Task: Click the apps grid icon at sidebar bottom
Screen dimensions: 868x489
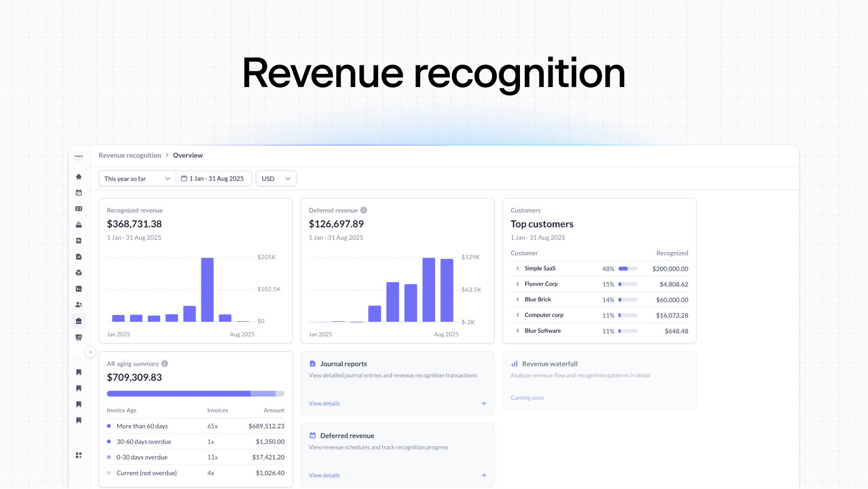Action: coord(79,455)
